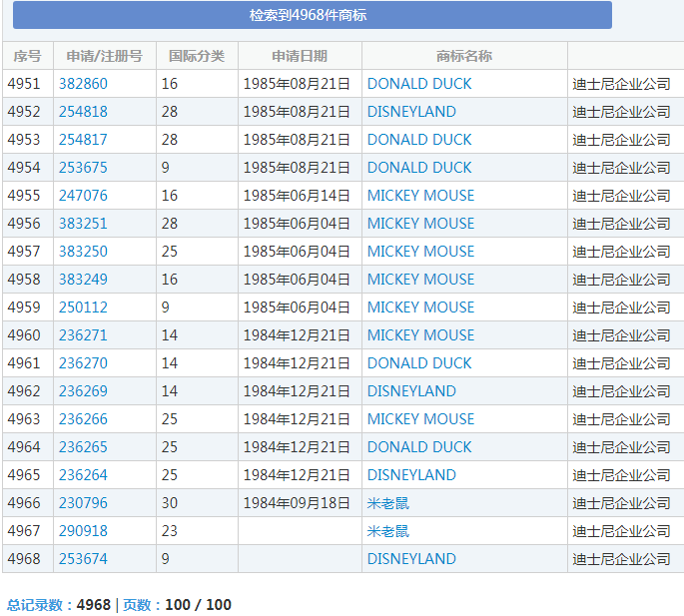The image size is (684, 616).
Task: Click the 国际分类 column header
Action: [197, 56]
